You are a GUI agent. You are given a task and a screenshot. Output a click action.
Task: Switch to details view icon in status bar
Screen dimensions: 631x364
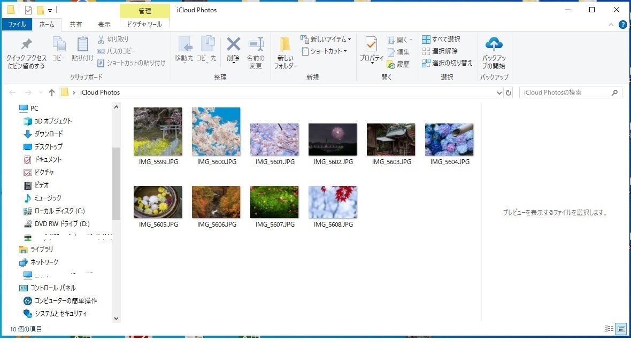609,329
